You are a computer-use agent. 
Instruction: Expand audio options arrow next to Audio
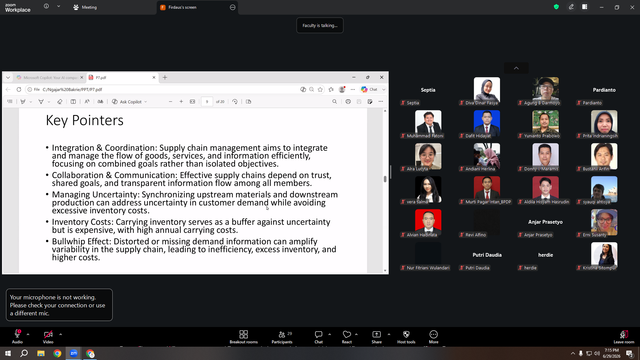[x=28, y=334]
